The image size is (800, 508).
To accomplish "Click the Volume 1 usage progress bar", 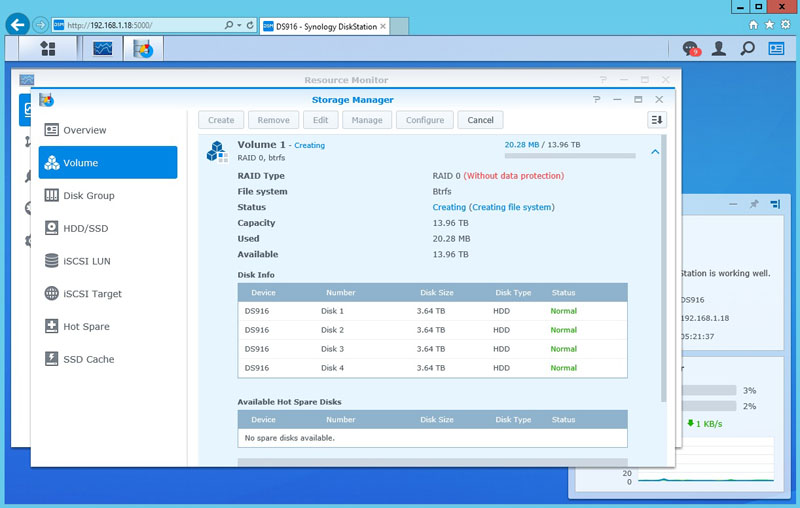I will point(570,156).
